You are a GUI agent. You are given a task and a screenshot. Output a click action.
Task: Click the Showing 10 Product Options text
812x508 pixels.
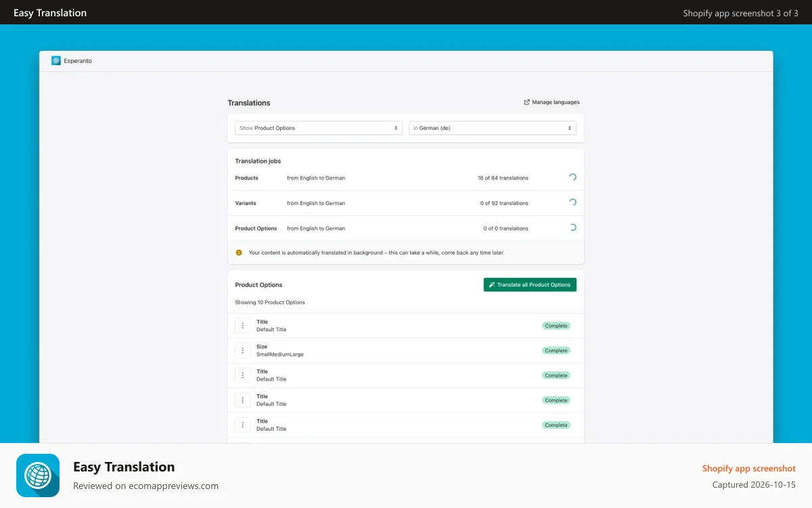click(270, 302)
